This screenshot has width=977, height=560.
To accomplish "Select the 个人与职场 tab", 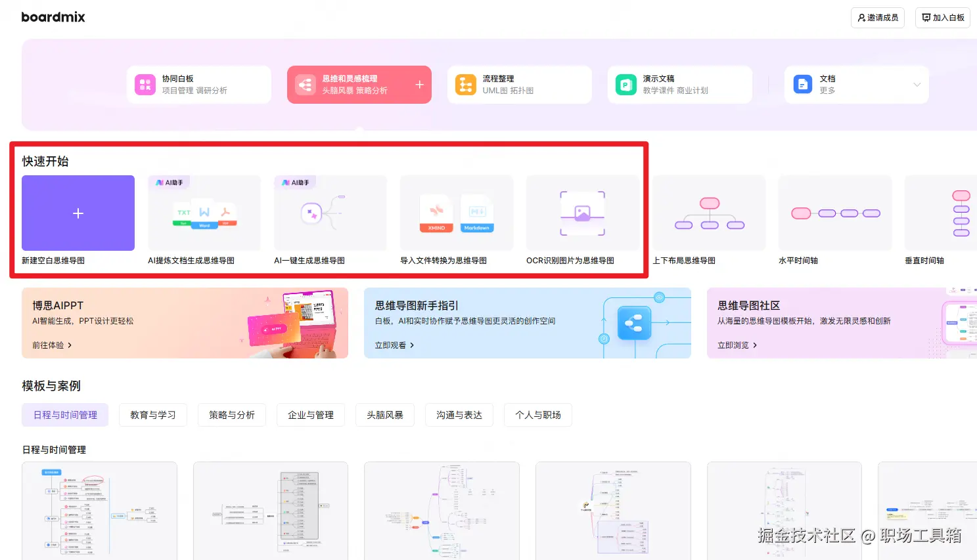I will coord(538,415).
